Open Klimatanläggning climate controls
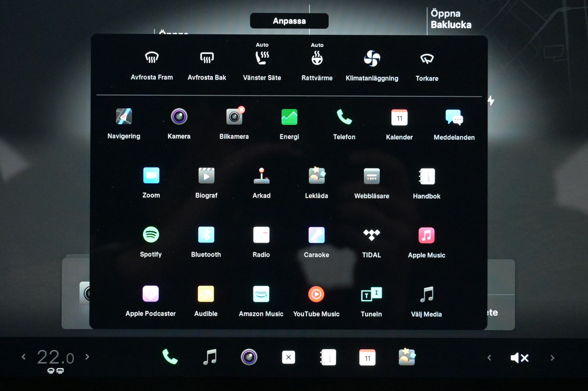 372,66
